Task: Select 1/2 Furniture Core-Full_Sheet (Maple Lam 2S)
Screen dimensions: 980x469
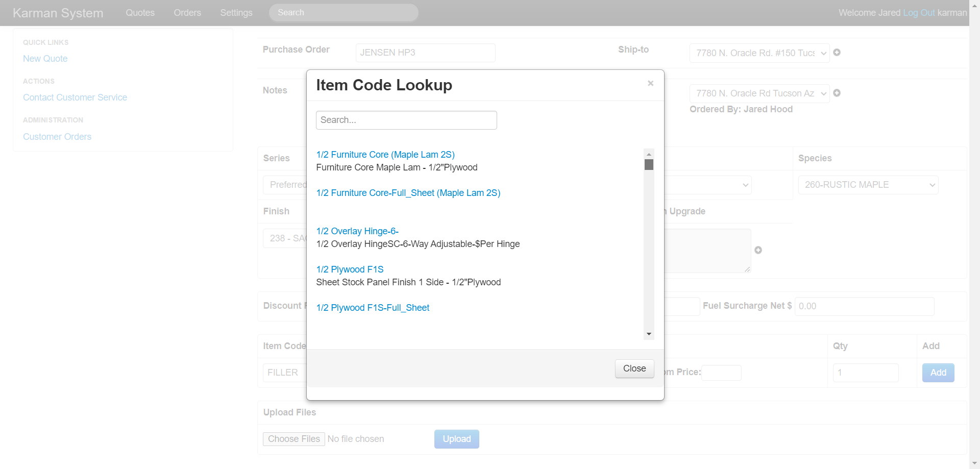Action: (408, 193)
